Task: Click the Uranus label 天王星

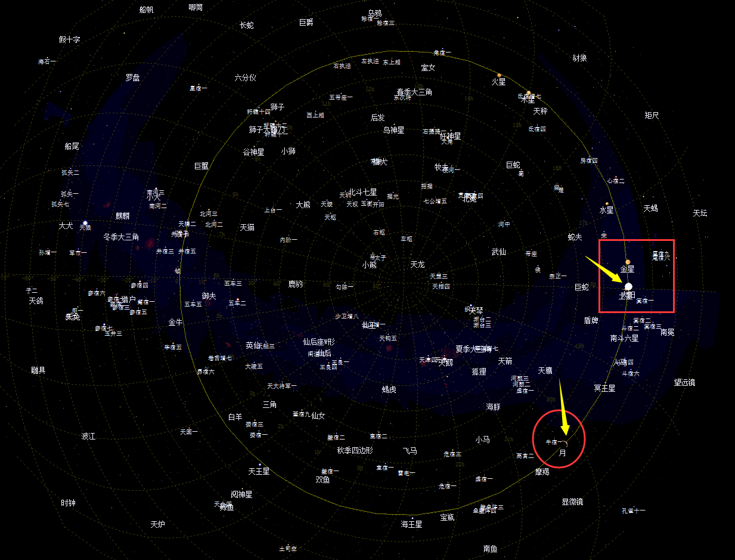Action: 259,471
